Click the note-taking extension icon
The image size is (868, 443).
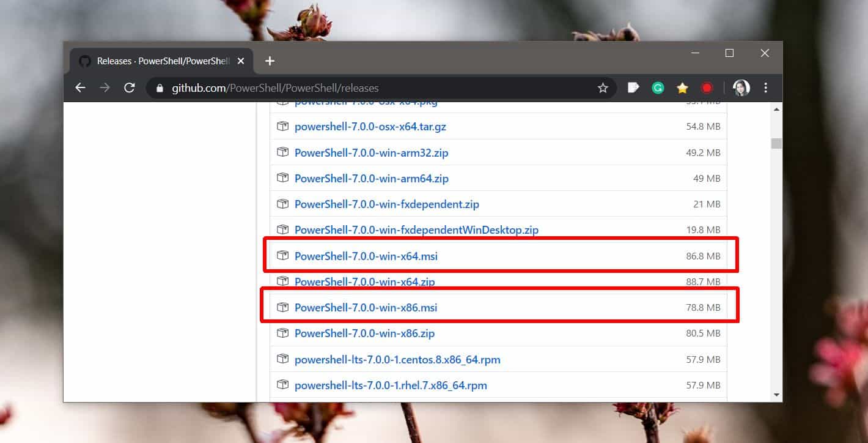[x=633, y=87]
